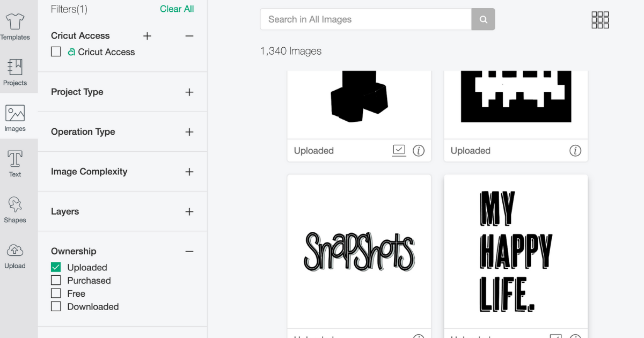The image size is (644, 338).
Task: Check the Downloaded ownership filter
Action: pyautogui.click(x=56, y=306)
